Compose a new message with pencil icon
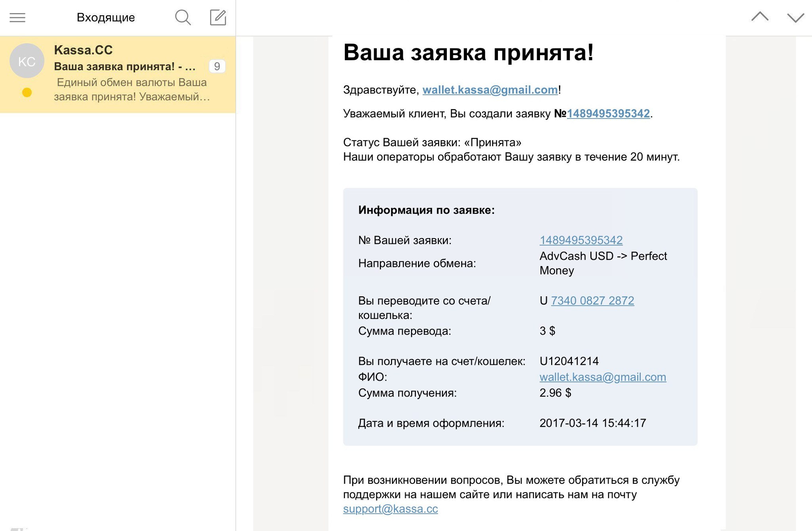812x531 pixels. click(x=218, y=17)
